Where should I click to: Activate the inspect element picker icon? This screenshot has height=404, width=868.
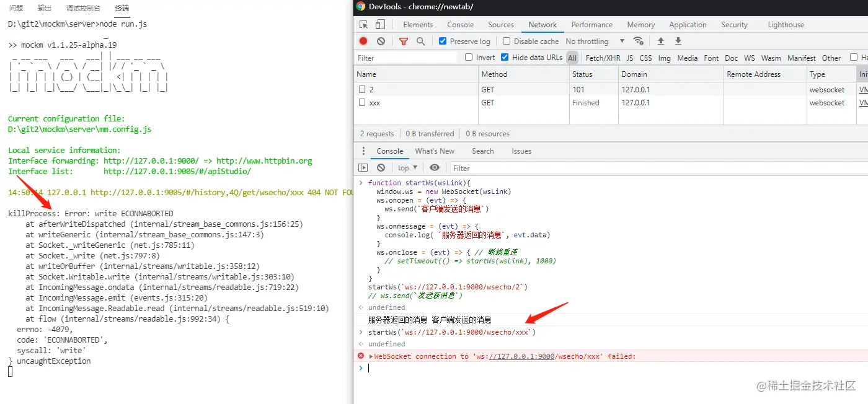coord(364,25)
